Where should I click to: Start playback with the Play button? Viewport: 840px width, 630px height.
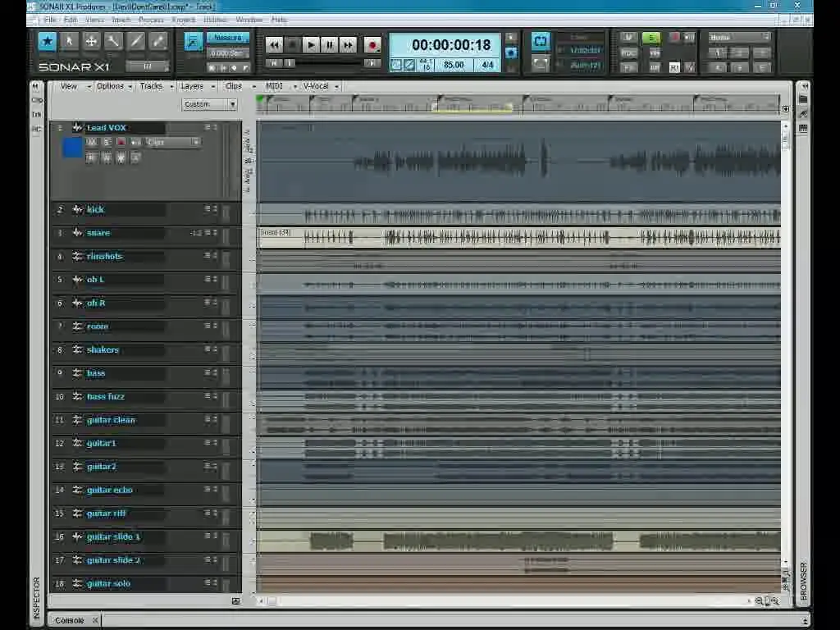[x=311, y=45]
